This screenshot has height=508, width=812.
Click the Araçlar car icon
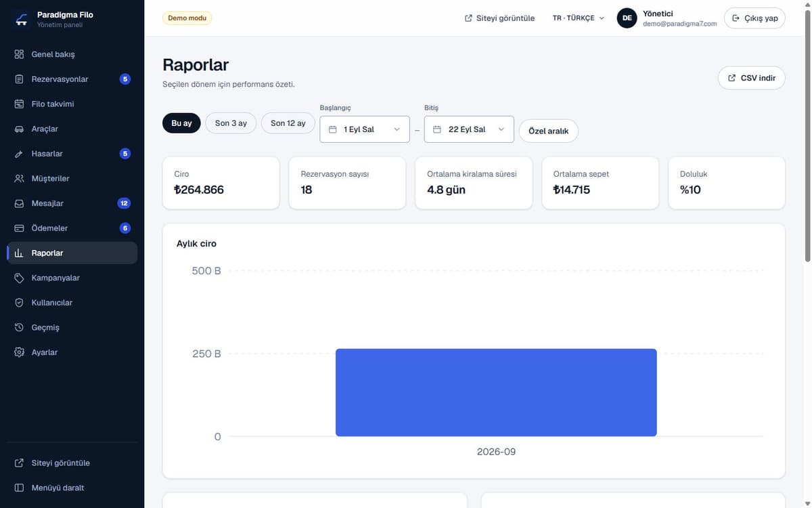click(19, 129)
